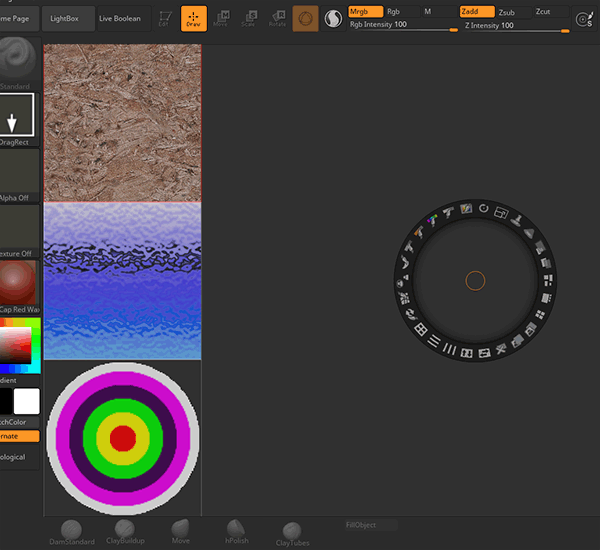Select the Move brush at bottom
This screenshot has width=600, height=550.
pyautogui.click(x=181, y=528)
